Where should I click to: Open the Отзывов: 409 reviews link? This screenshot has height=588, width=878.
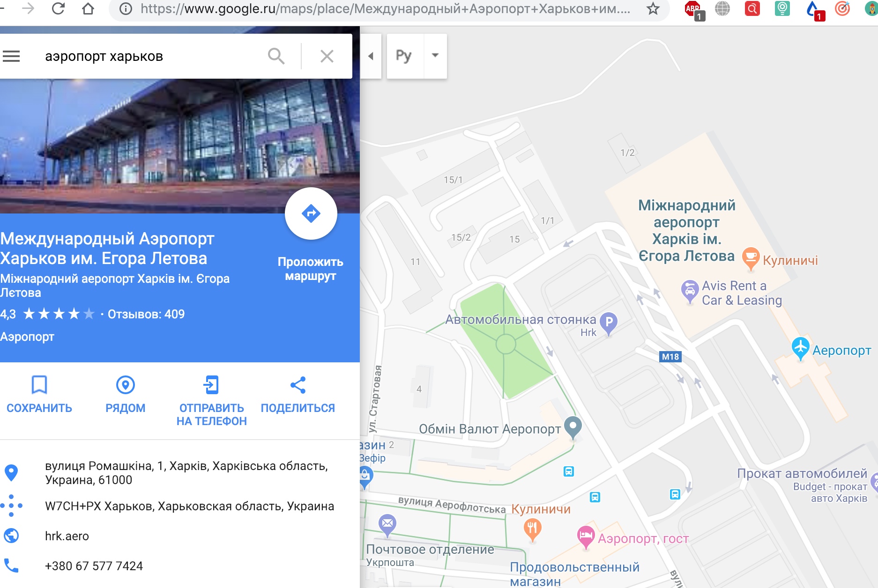146,314
